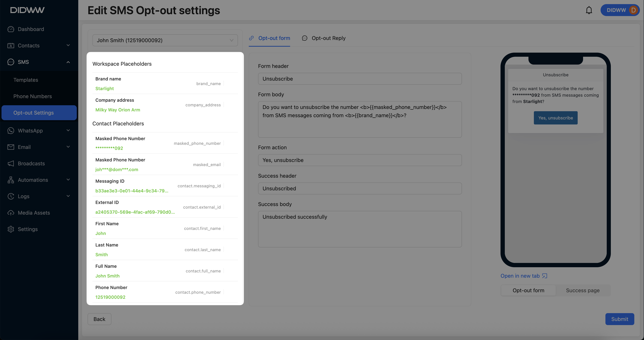Click the Form header input field

click(x=359, y=79)
